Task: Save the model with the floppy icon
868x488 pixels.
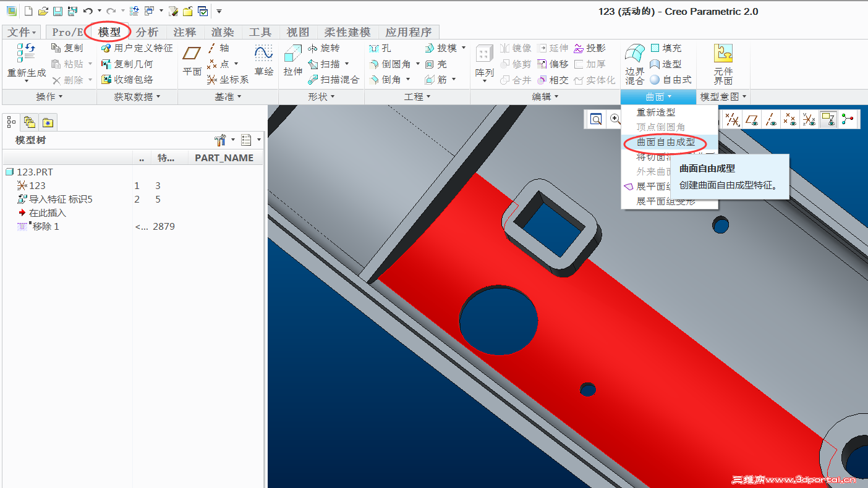Action: (57, 11)
